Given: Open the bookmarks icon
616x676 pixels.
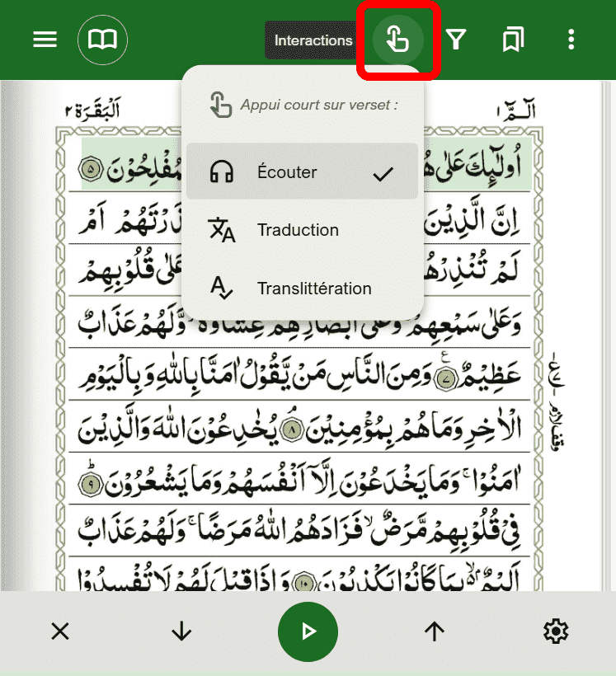Looking at the screenshot, I should 513,40.
